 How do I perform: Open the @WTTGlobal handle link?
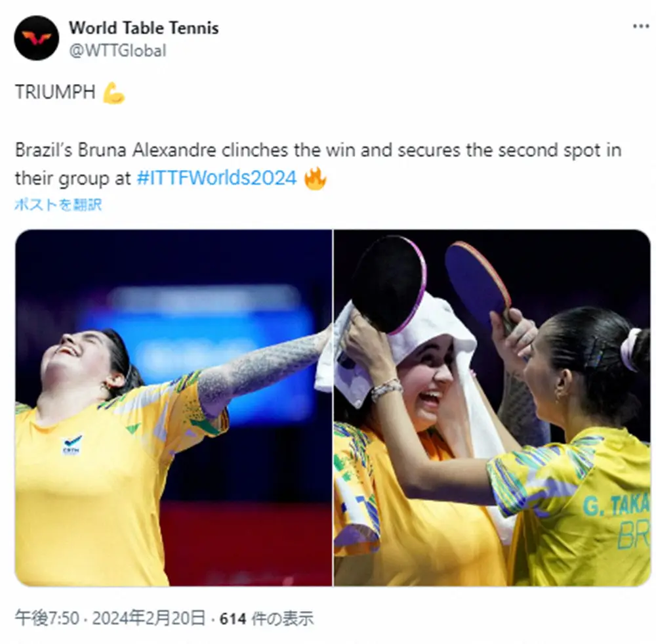point(117,51)
